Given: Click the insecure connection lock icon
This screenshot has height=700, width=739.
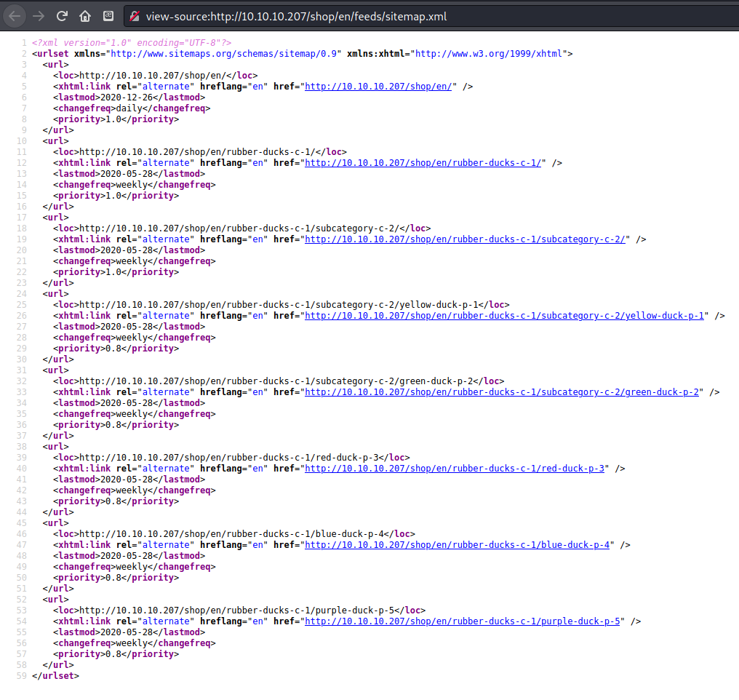Looking at the screenshot, I should pos(135,16).
